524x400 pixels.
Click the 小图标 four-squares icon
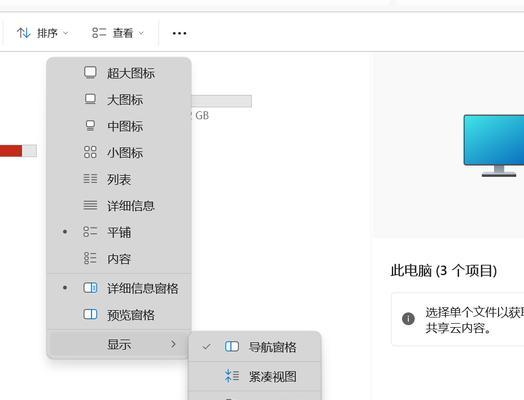coord(90,152)
